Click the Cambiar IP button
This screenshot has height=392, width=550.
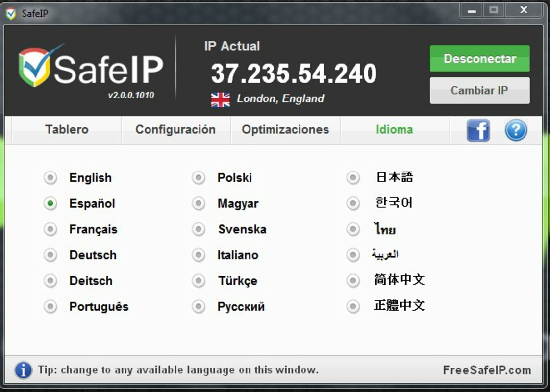(479, 91)
